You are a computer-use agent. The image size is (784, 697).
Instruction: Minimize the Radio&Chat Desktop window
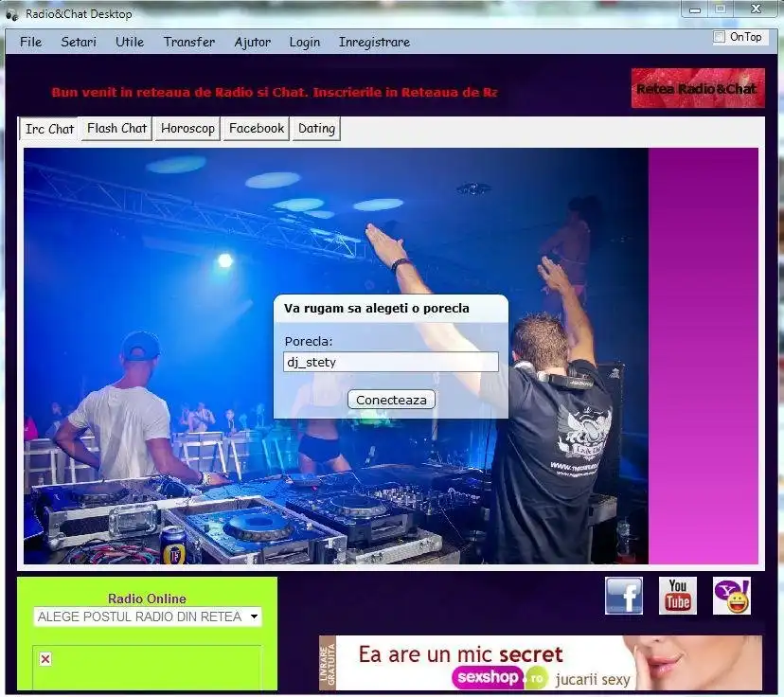pyautogui.click(x=695, y=9)
